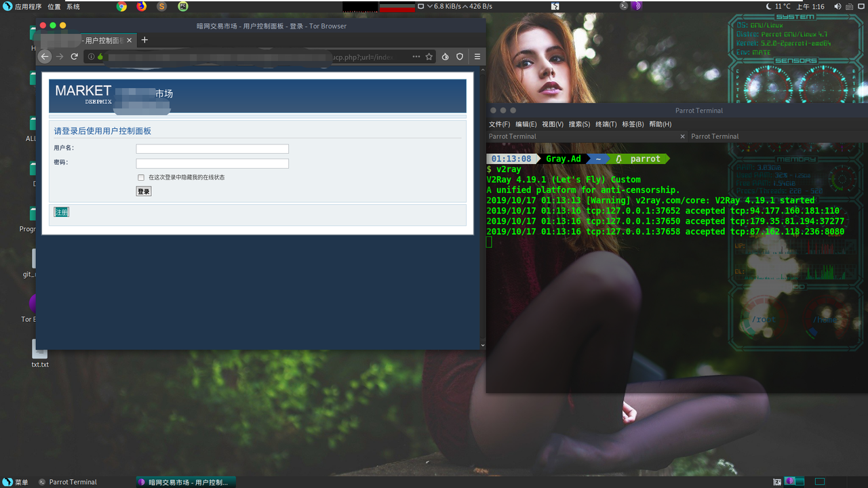Open the terminal 标签(B) menu
The height and width of the screenshot is (488, 868).
click(x=633, y=124)
